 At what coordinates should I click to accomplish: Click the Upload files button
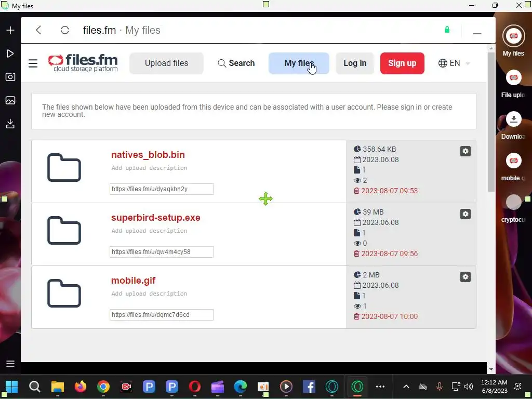click(x=166, y=63)
